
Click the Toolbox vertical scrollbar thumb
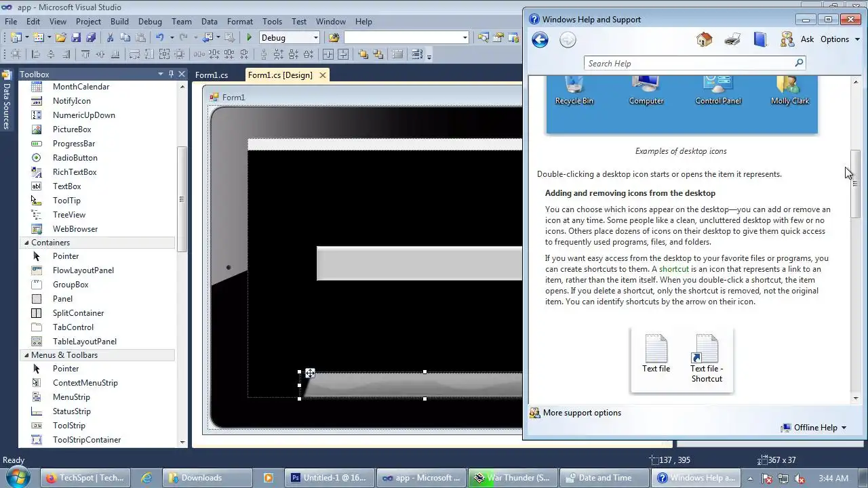(x=181, y=199)
